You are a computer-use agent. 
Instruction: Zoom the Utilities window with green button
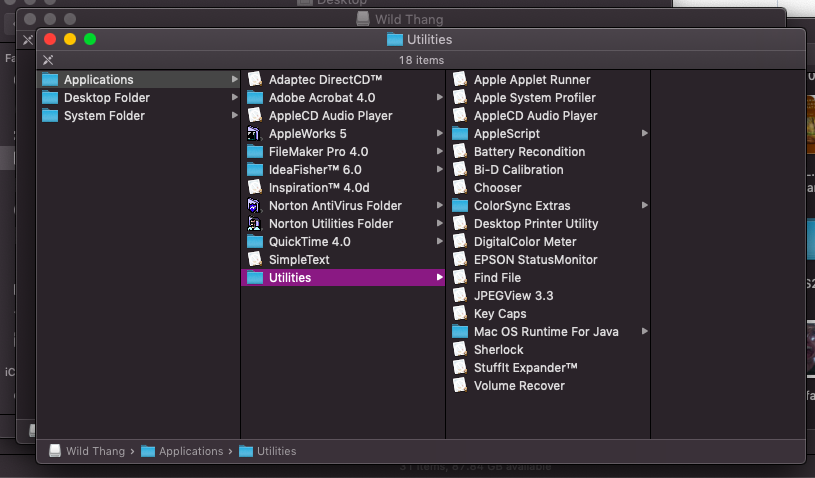(90, 39)
